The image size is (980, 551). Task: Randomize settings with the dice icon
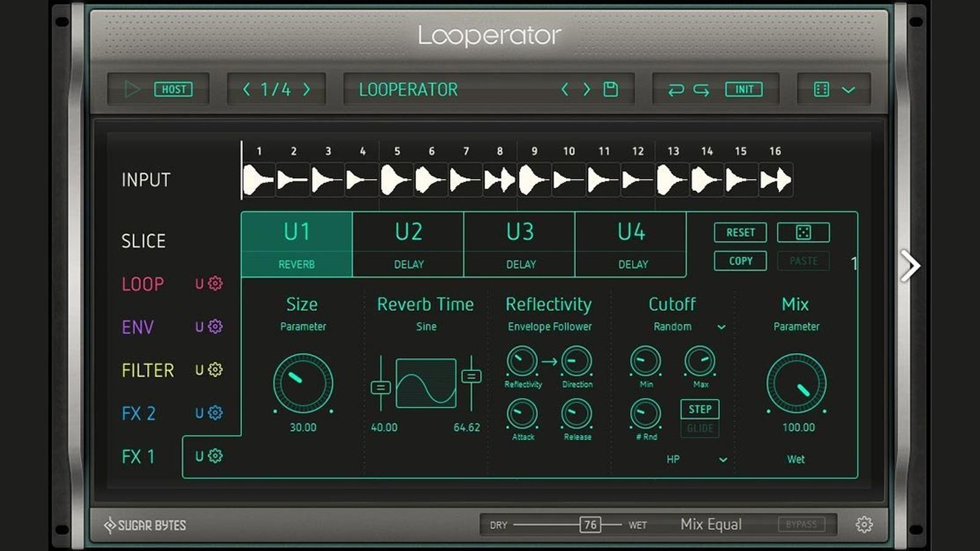pyautogui.click(x=803, y=233)
